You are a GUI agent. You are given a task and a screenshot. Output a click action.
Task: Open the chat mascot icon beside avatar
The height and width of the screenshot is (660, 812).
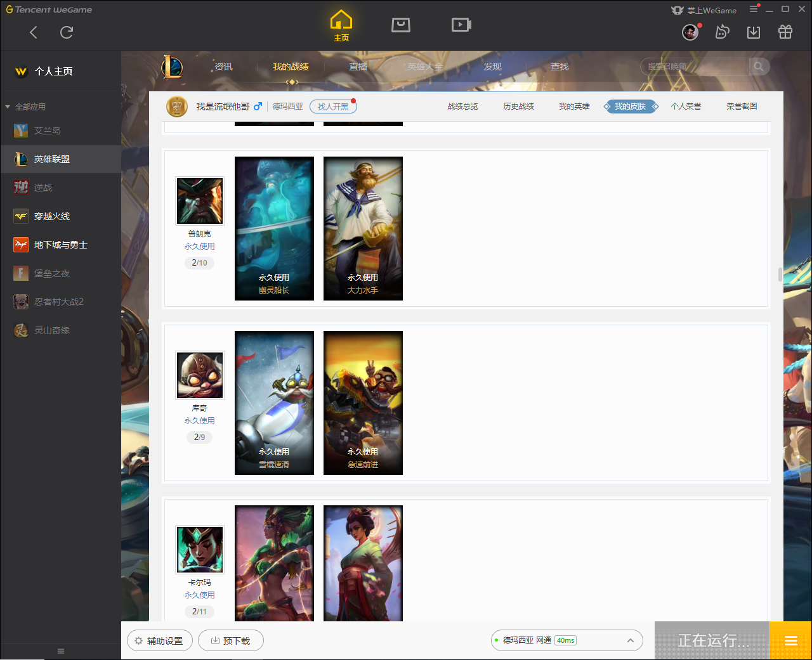pos(722,32)
